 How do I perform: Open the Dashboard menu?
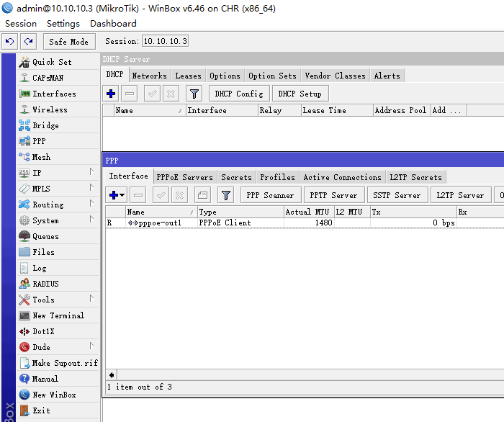point(113,24)
